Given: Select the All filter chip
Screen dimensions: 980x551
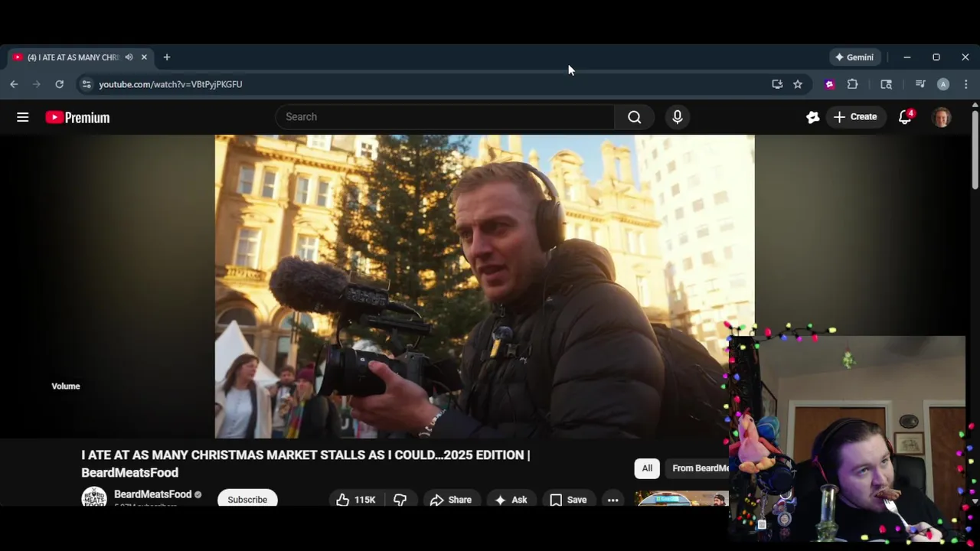Looking at the screenshot, I should (647, 468).
